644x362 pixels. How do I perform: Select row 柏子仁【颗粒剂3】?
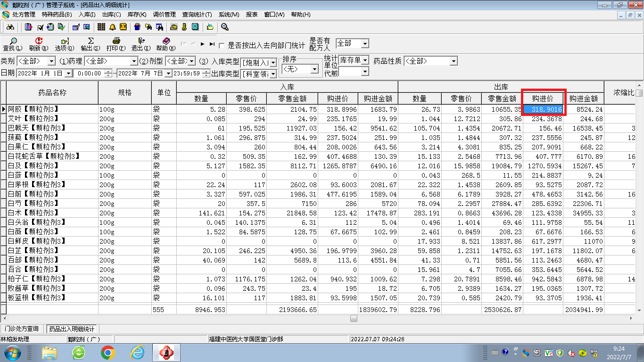point(321,279)
